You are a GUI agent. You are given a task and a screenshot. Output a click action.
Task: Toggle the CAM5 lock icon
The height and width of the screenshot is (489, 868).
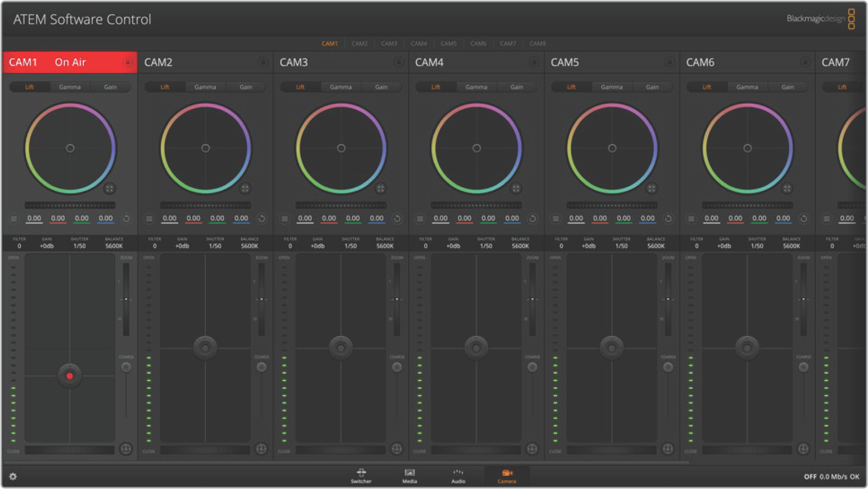(x=669, y=62)
